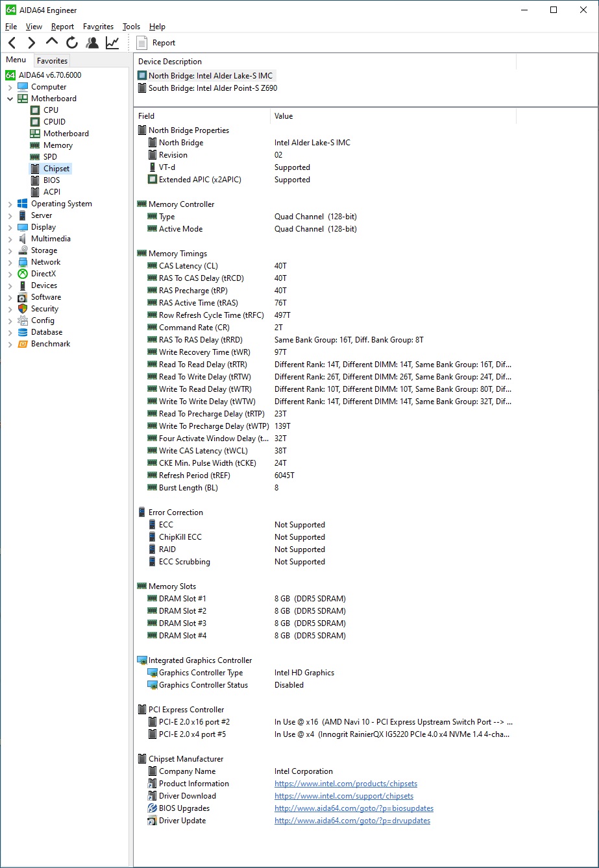Viewport: 599px width, 868px height.
Task: Select the CPUID tree icon
Action: pos(35,122)
